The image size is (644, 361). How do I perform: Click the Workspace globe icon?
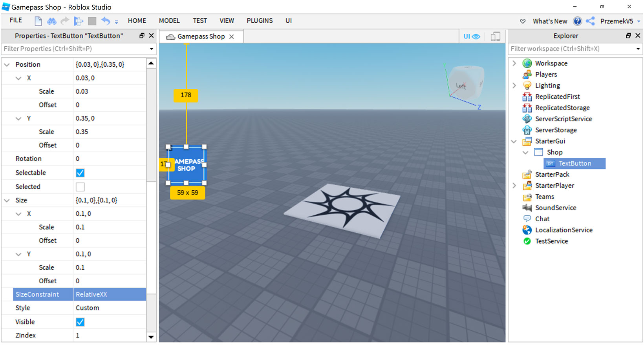tap(527, 63)
